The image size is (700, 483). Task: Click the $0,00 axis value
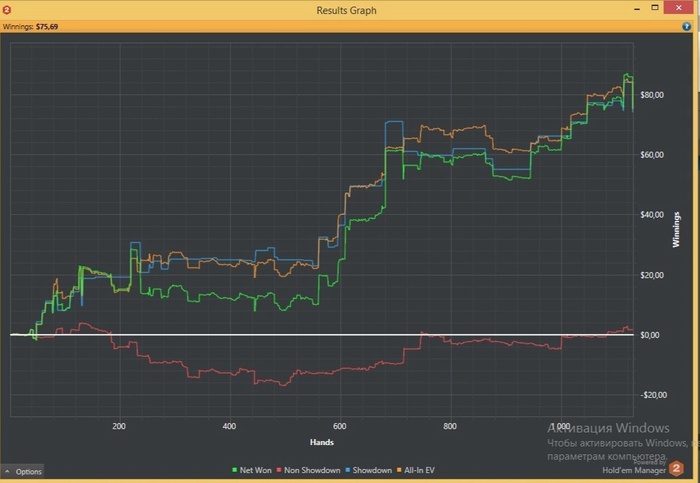tap(650, 335)
